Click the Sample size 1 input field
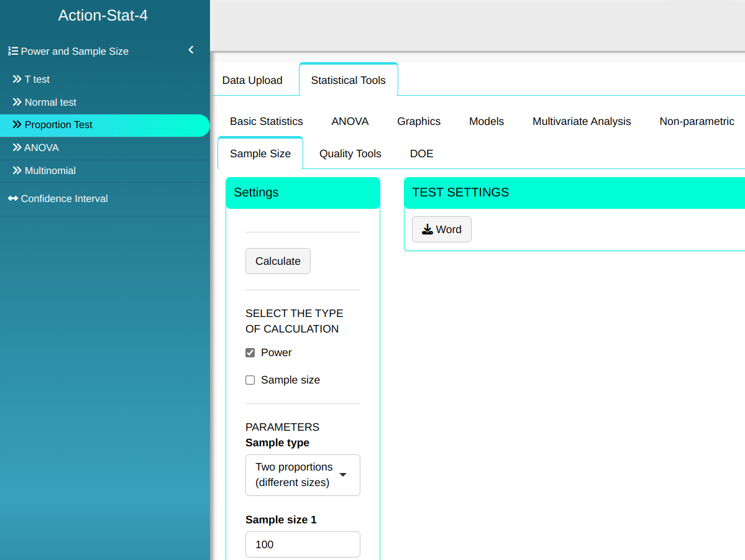The height and width of the screenshot is (560, 745). (303, 544)
